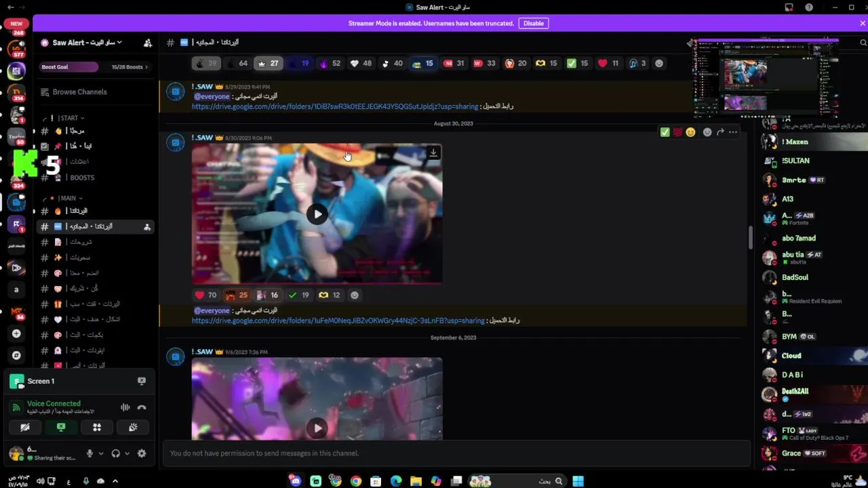Click the green voice connection signal icon
The image size is (868, 488).
[x=16, y=407]
